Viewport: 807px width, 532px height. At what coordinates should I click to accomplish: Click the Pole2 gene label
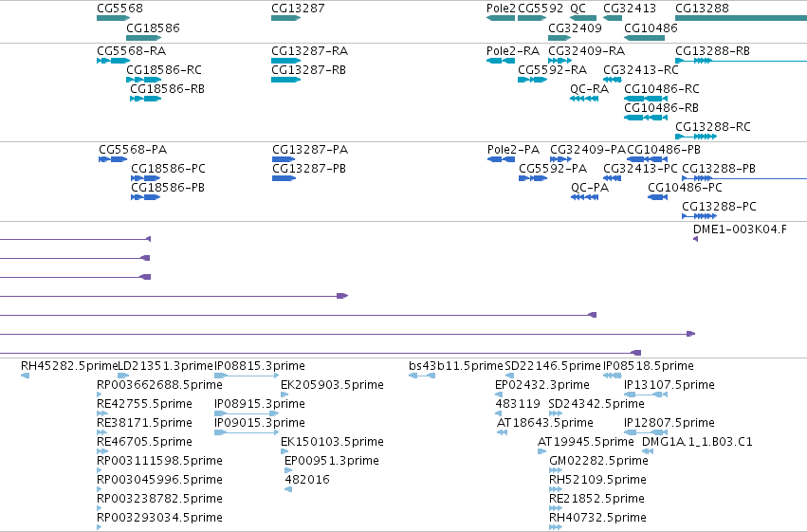pos(501,9)
